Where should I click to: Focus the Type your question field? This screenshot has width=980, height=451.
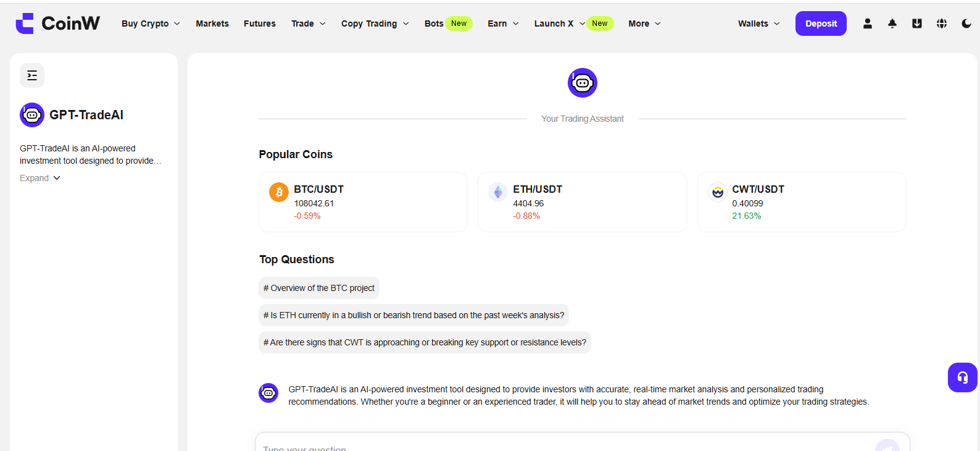(x=555, y=446)
